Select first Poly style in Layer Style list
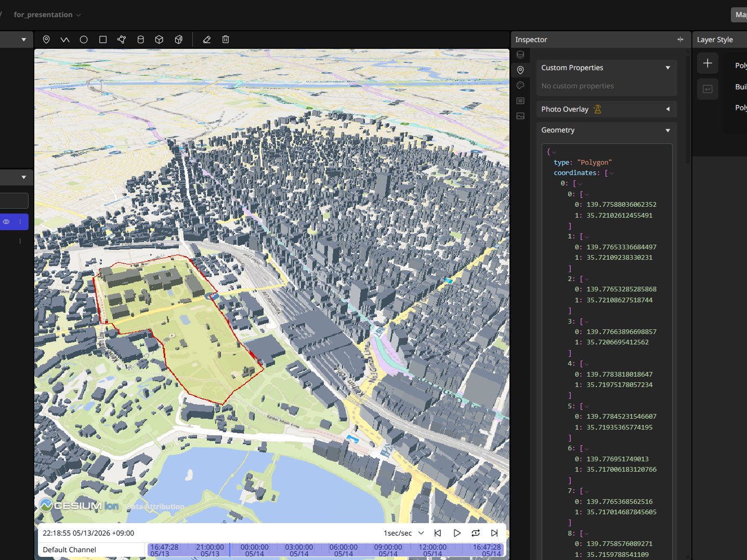 (x=741, y=65)
